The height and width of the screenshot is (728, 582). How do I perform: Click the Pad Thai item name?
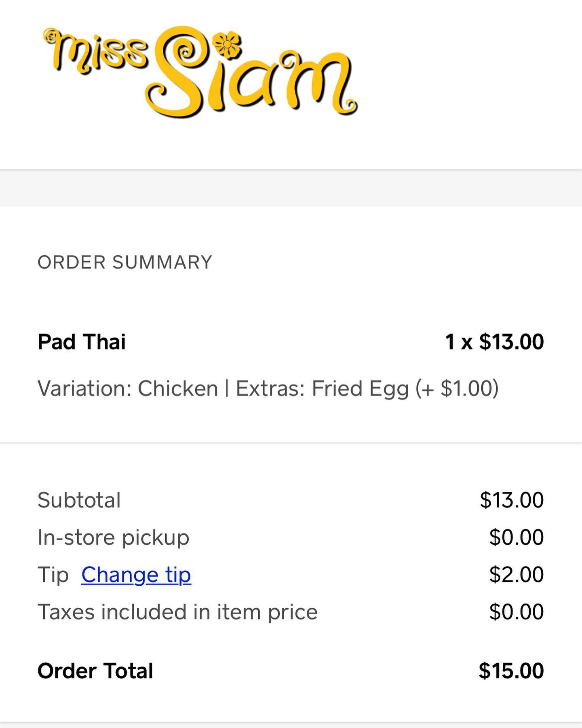pos(82,342)
